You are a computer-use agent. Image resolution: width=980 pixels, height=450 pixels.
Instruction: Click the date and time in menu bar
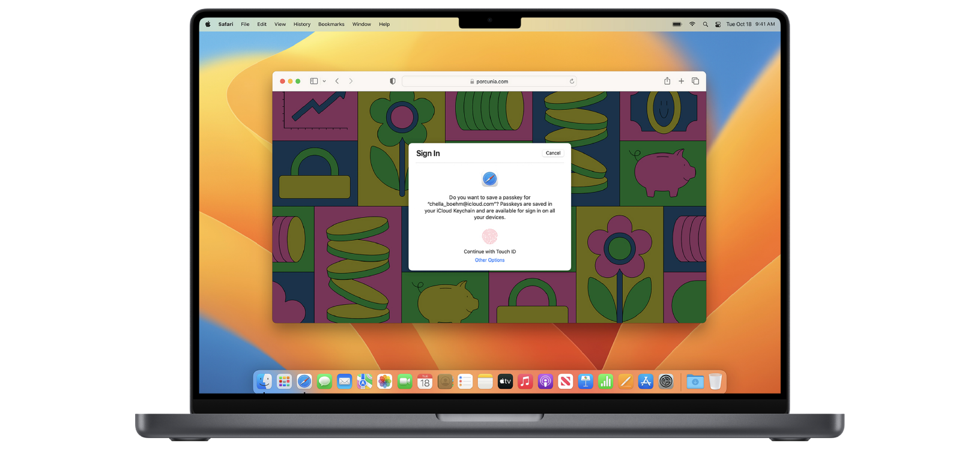click(x=751, y=25)
